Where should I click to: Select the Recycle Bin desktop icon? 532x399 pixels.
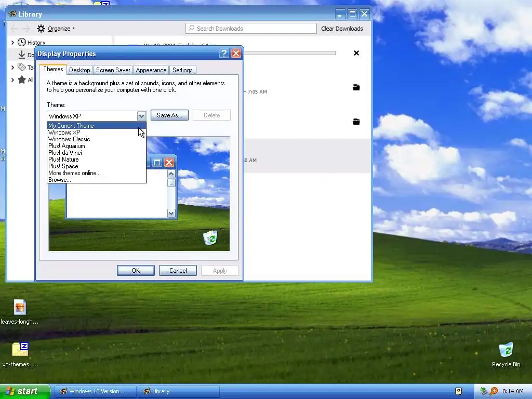[506, 350]
